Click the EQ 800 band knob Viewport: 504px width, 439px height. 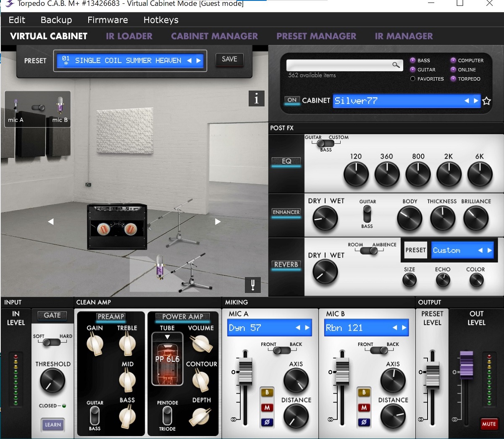tap(418, 174)
